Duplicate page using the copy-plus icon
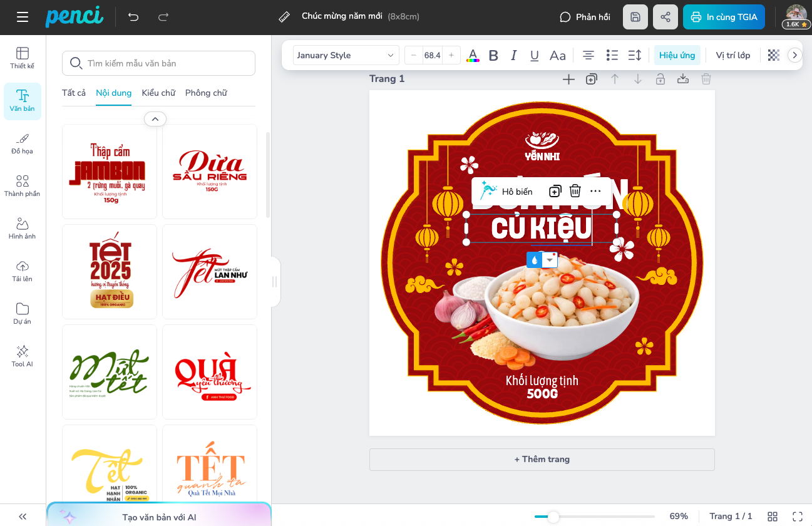The height and width of the screenshot is (526, 812). click(592, 79)
